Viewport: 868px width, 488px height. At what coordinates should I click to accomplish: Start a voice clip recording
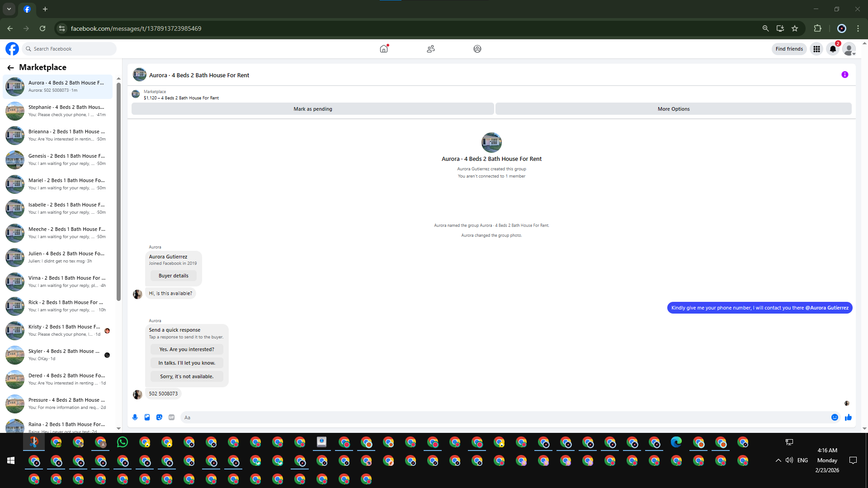135,418
